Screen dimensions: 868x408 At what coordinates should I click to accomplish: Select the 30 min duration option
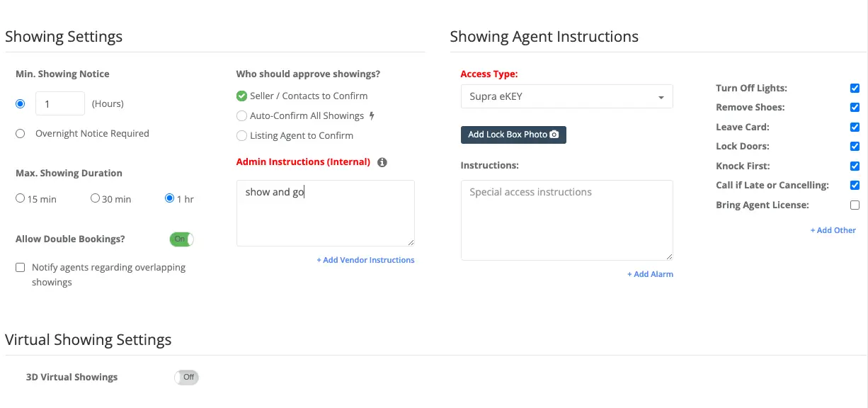(95, 199)
